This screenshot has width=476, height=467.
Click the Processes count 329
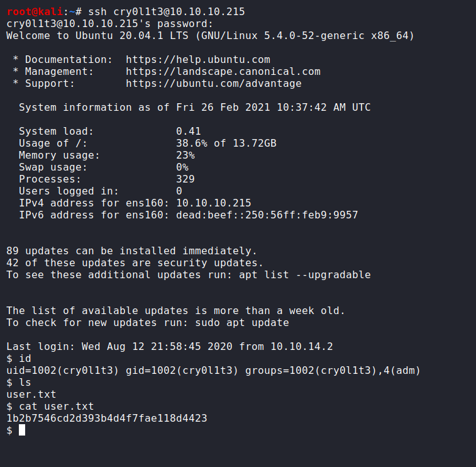point(185,179)
